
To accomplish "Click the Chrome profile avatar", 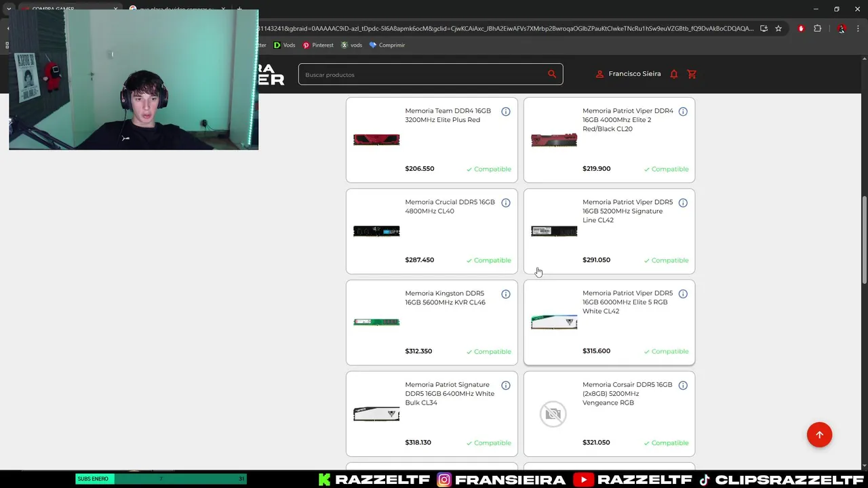I will [x=842, y=28].
